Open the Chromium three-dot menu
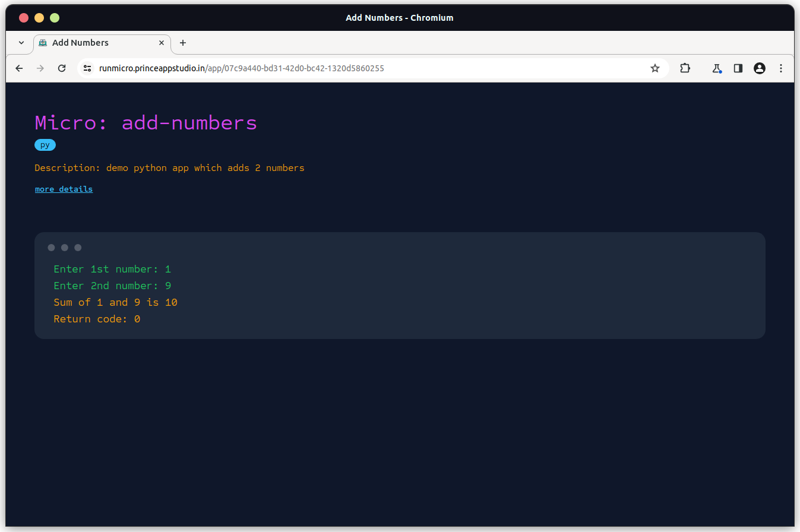800x532 pixels. pos(781,68)
